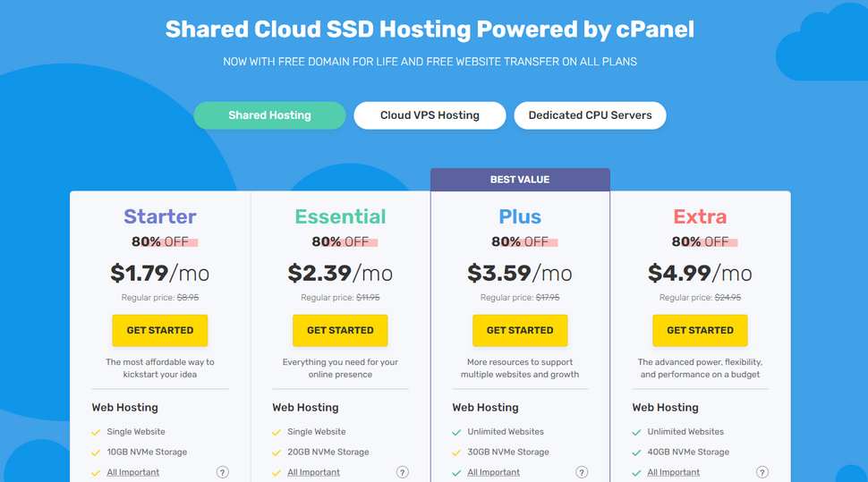Viewport: 868px width, 482px height.
Task: Click the $1.79/mo price
Action: (x=160, y=273)
